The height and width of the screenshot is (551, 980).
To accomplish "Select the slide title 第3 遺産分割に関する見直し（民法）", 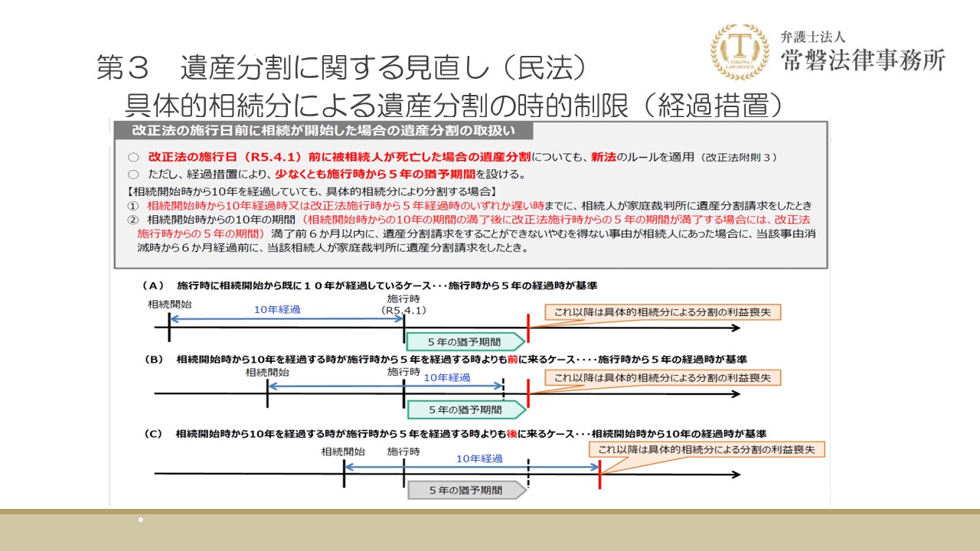I will click(341, 68).
